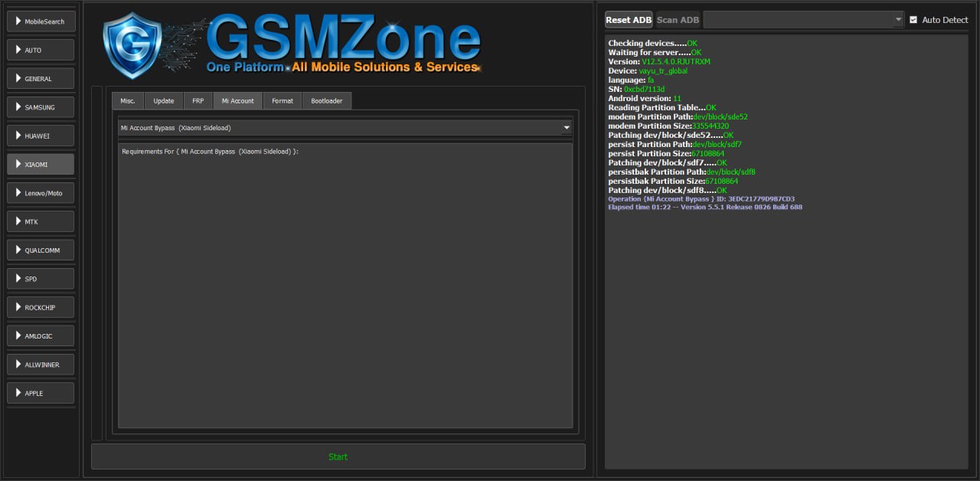The image size is (980, 481).
Task: Click the Reset ADB button
Action: click(629, 20)
